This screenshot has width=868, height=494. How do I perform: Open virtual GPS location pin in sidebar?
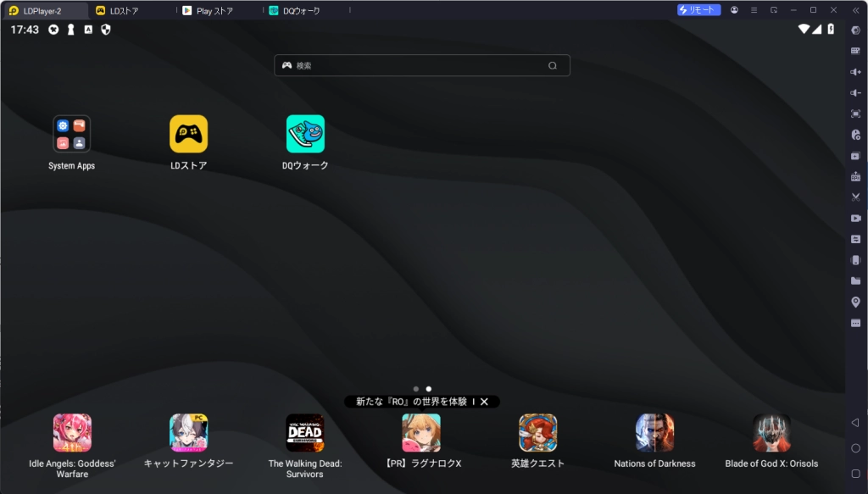(856, 302)
